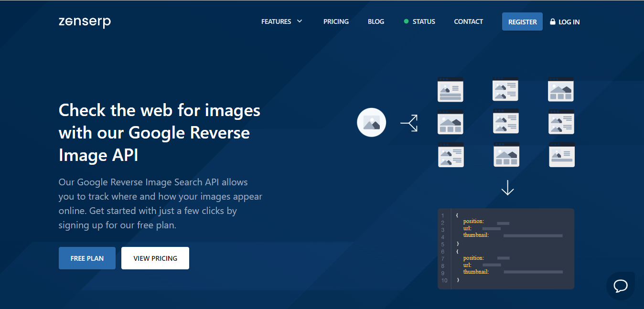Screen dimensions: 644x309
Task: Open the BLOG nav link
Action: pyautogui.click(x=376, y=21)
